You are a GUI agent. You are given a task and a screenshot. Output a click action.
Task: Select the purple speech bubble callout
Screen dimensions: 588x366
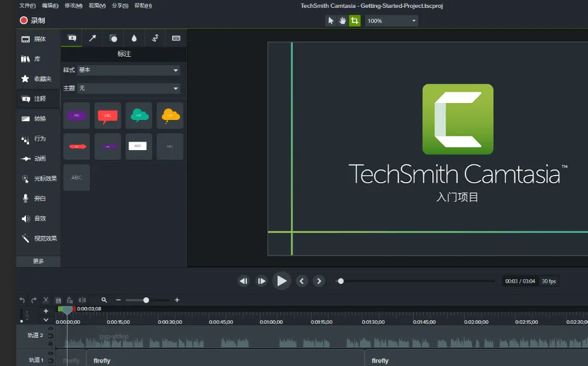[77, 115]
